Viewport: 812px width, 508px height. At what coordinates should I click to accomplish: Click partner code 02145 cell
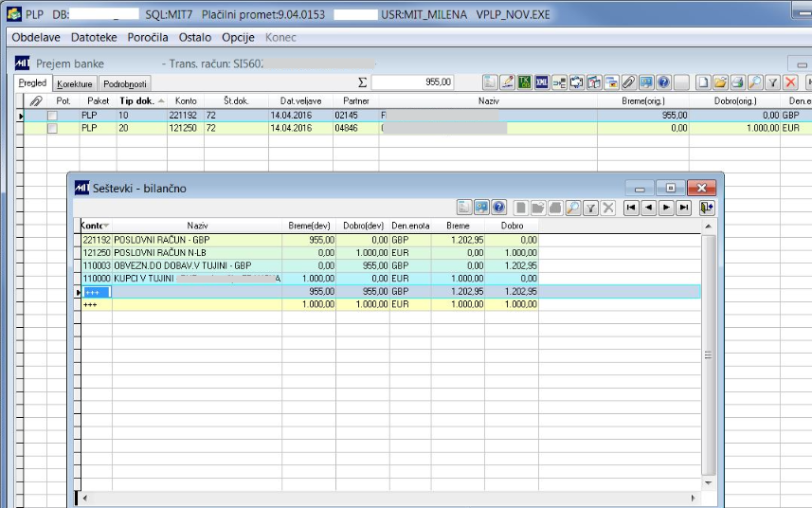point(355,116)
